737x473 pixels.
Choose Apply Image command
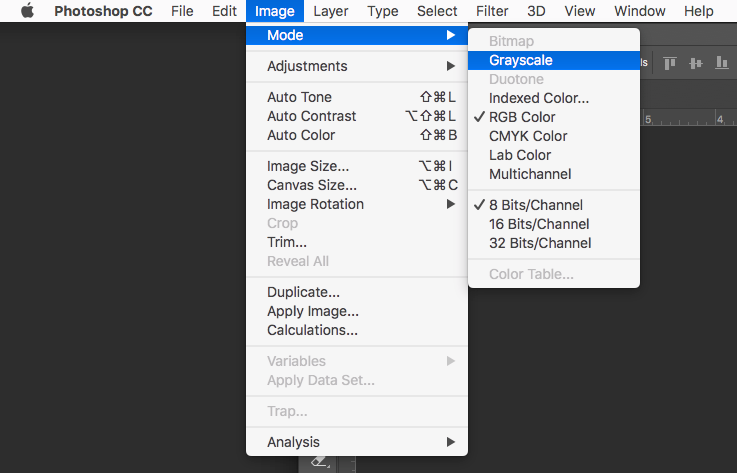tap(357, 311)
